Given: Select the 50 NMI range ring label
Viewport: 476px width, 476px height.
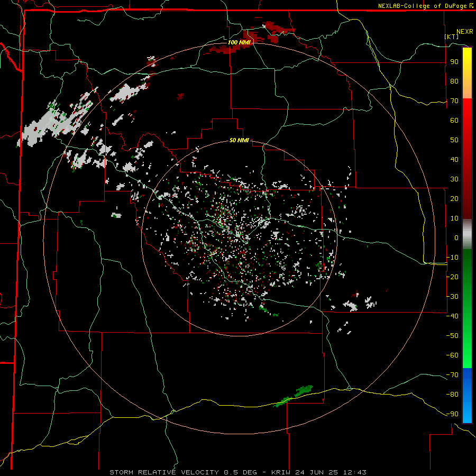Looking at the screenshot, I should point(239,140).
